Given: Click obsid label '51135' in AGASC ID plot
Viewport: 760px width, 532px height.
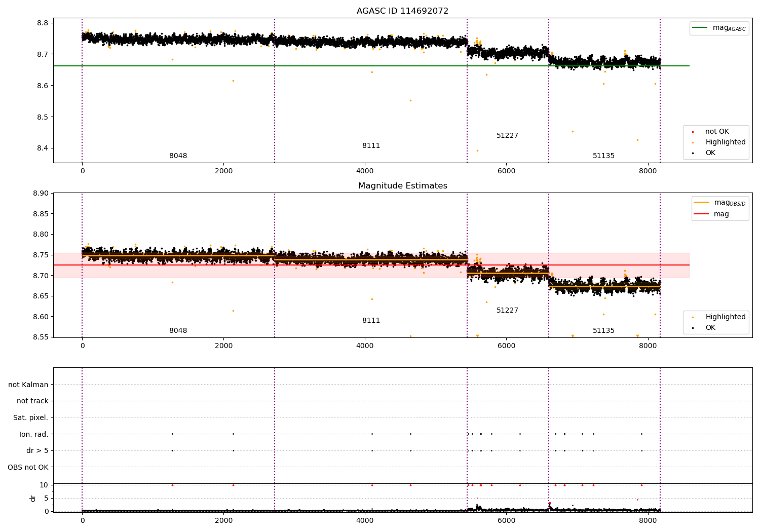Looking at the screenshot, I should tap(603, 156).
